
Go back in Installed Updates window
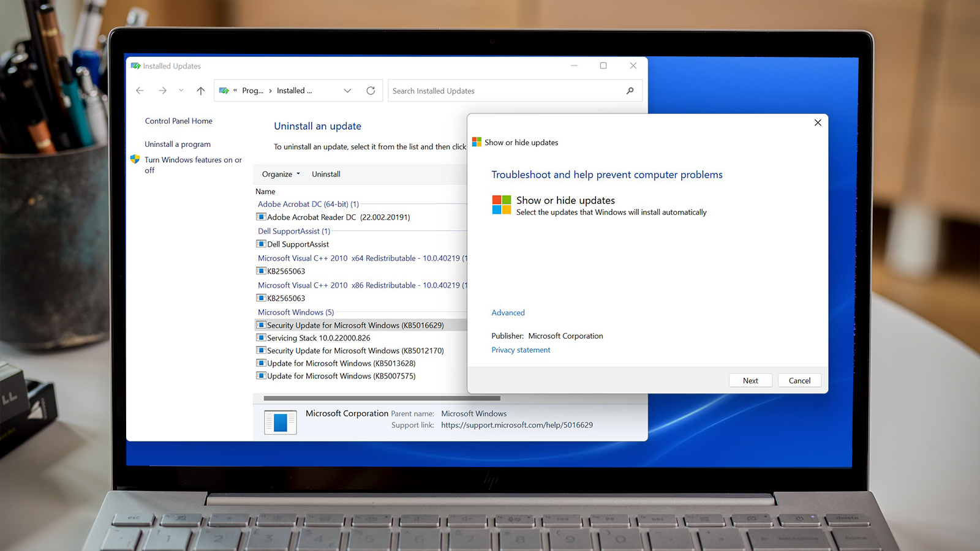tap(140, 91)
